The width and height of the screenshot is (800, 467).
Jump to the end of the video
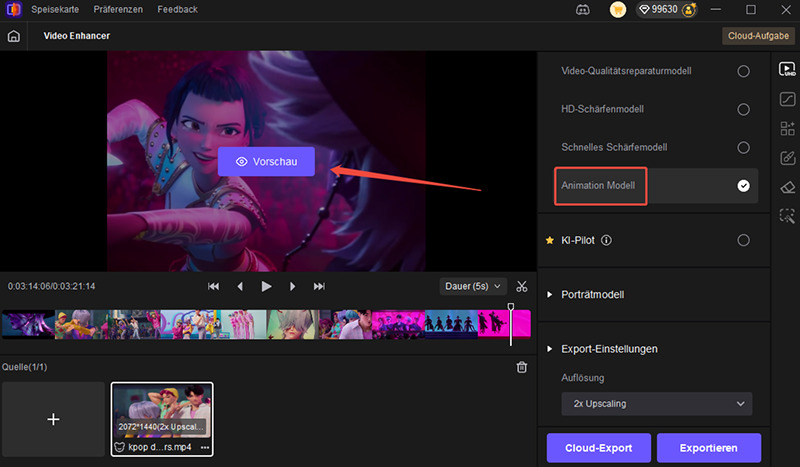coord(319,286)
